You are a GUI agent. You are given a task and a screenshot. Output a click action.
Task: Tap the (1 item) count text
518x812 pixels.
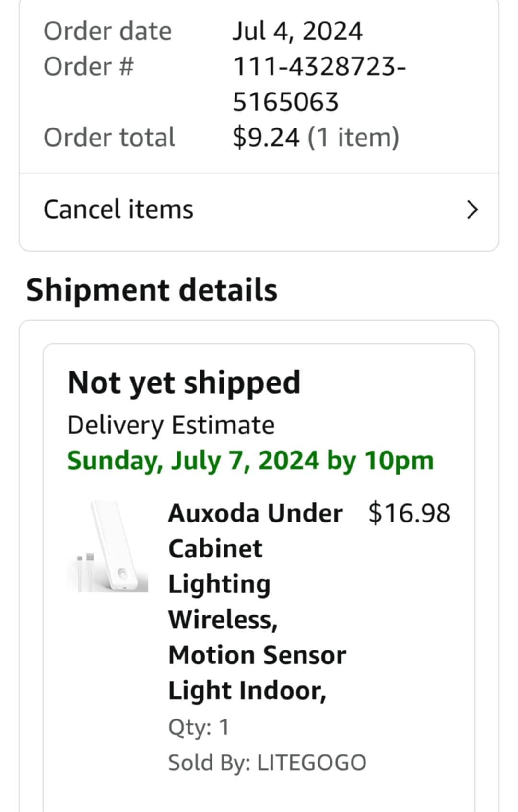353,137
